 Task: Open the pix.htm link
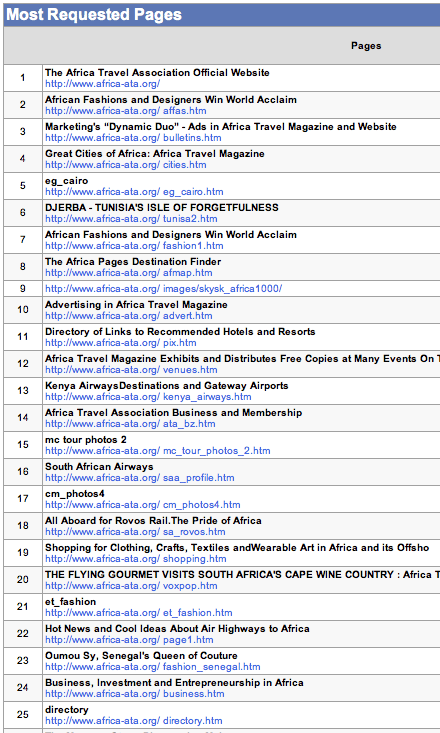click(121, 343)
